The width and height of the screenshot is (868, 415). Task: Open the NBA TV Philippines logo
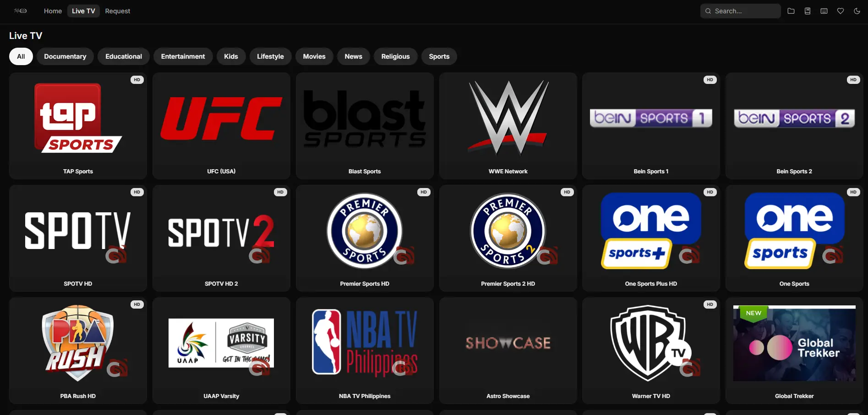click(x=365, y=343)
